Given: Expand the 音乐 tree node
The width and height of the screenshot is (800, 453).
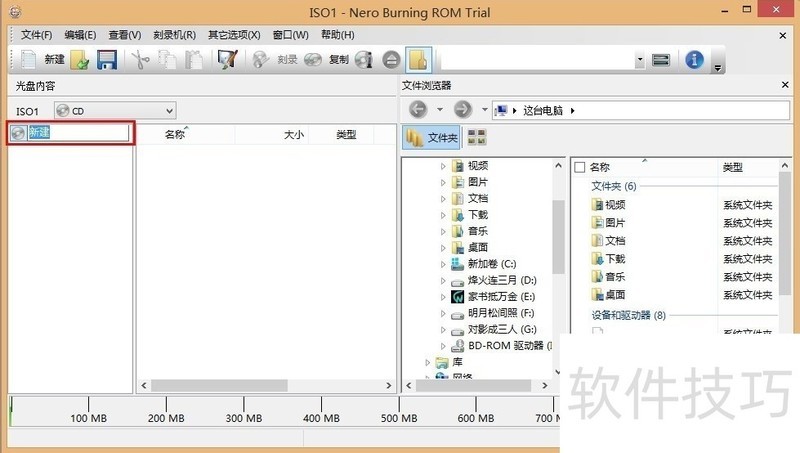Looking at the screenshot, I should (x=443, y=231).
